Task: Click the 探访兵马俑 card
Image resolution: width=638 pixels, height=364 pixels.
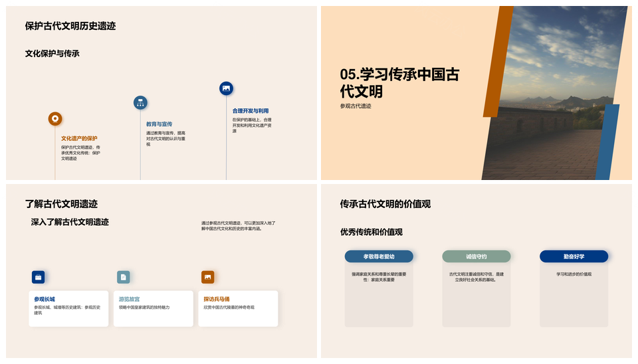Action: coord(237,308)
